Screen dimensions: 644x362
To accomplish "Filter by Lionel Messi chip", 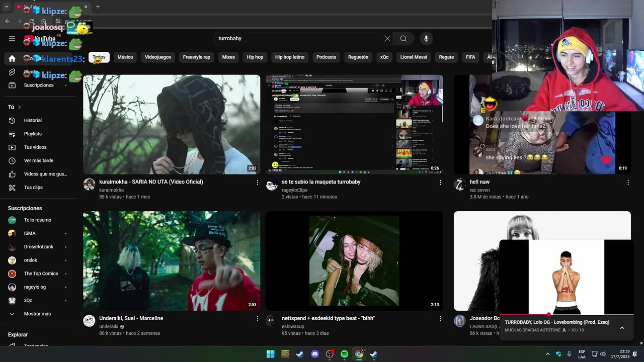I will (414, 57).
